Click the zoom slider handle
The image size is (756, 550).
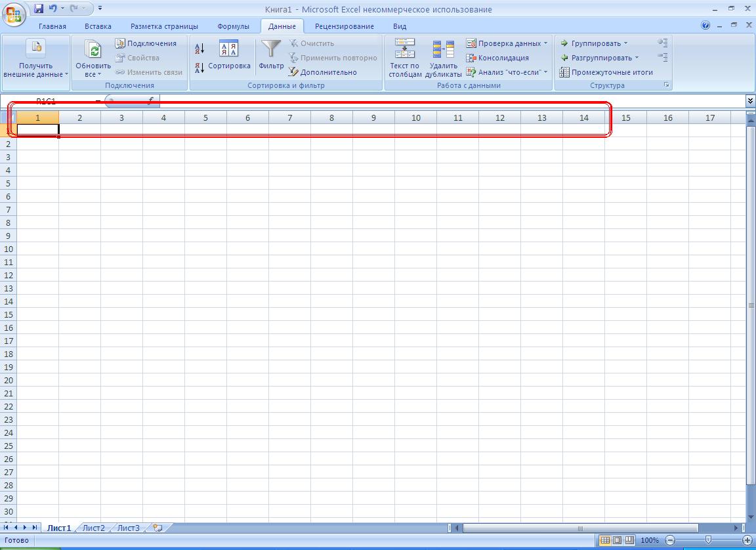coord(708,540)
